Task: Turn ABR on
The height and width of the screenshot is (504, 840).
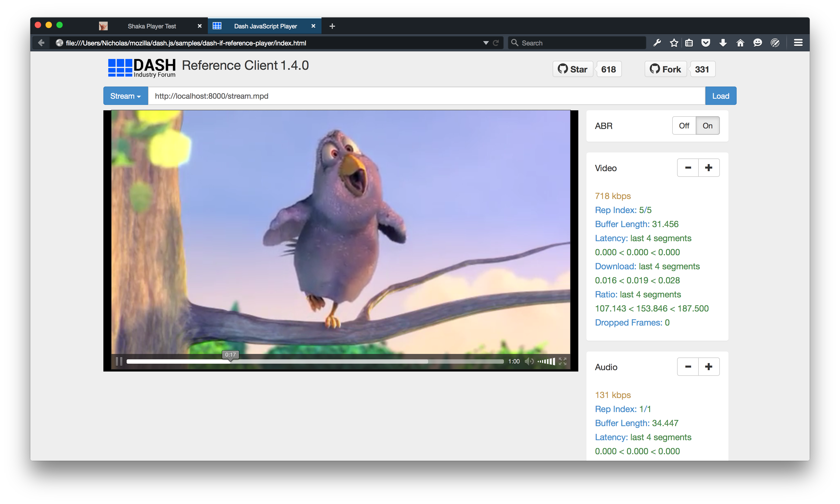Action: click(x=707, y=126)
